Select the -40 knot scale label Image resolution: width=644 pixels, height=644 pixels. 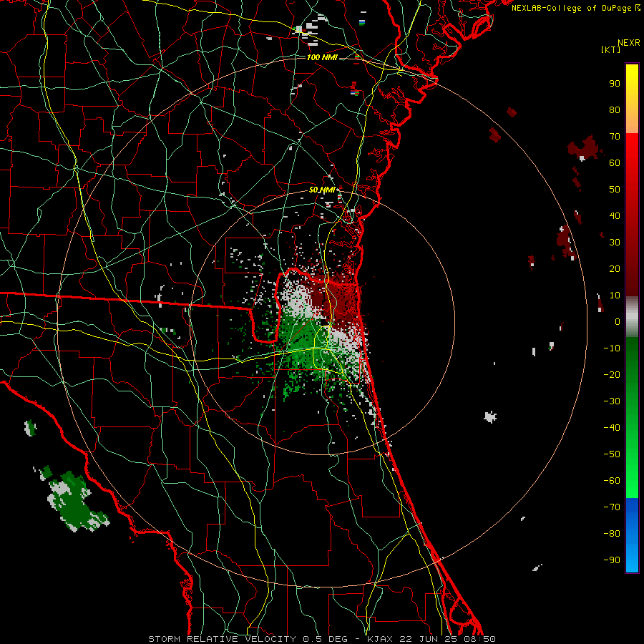[612, 428]
